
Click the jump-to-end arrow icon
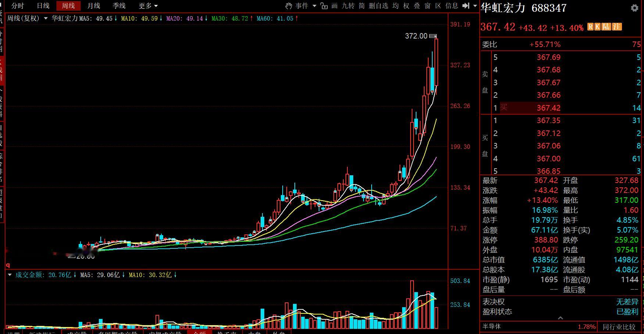[x=466, y=6]
